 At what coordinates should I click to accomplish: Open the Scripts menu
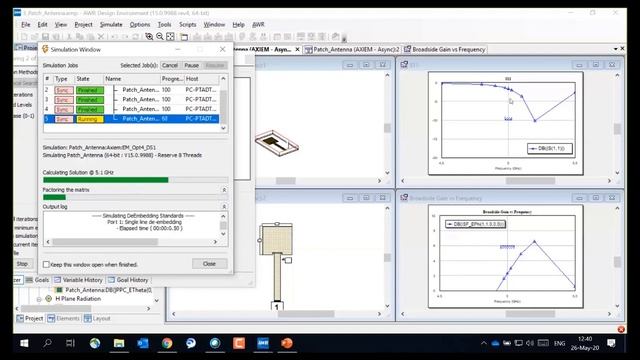tap(188, 24)
